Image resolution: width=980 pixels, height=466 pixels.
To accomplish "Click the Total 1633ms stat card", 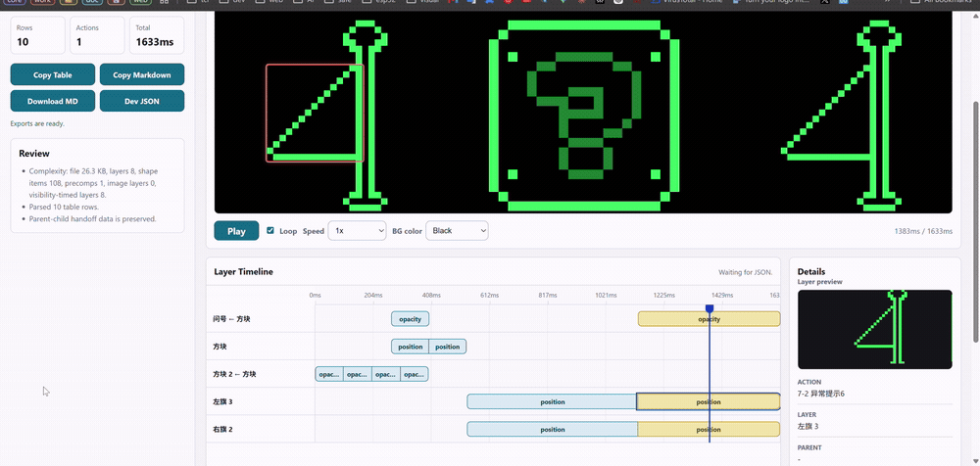I will [156, 35].
